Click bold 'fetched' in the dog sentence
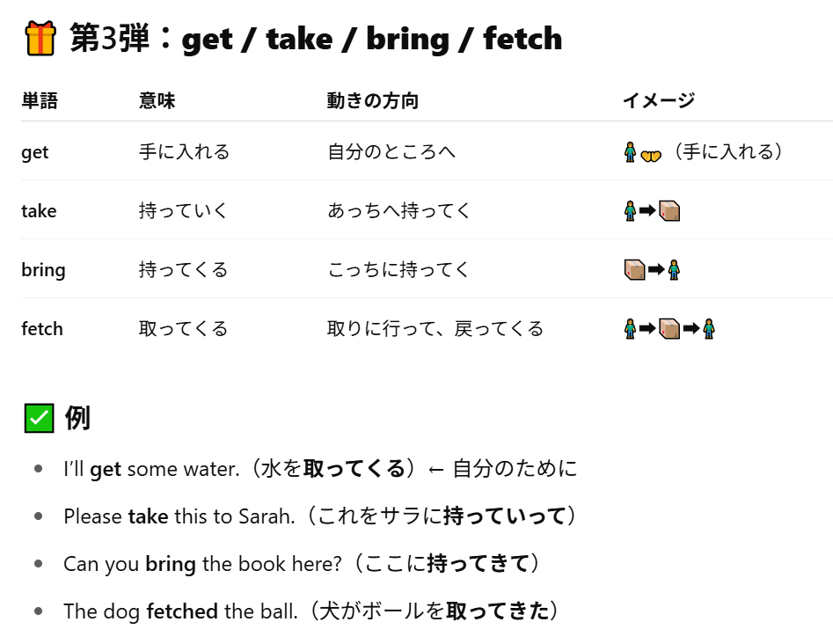Image resolution: width=833 pixels, height=644 pixels. 182,611
